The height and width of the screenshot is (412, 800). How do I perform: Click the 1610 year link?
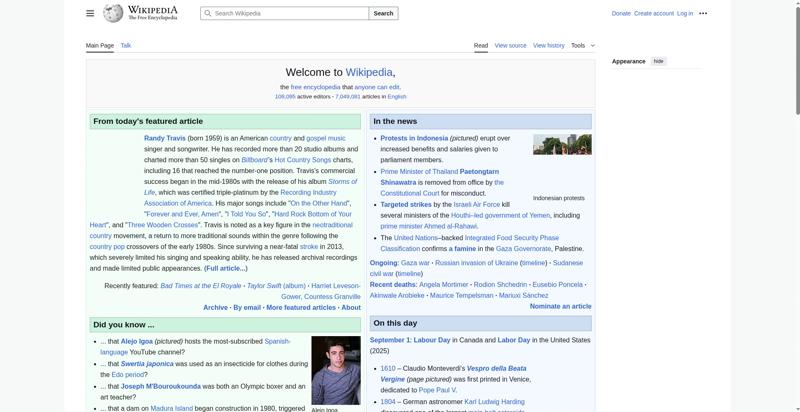(388, 368)
